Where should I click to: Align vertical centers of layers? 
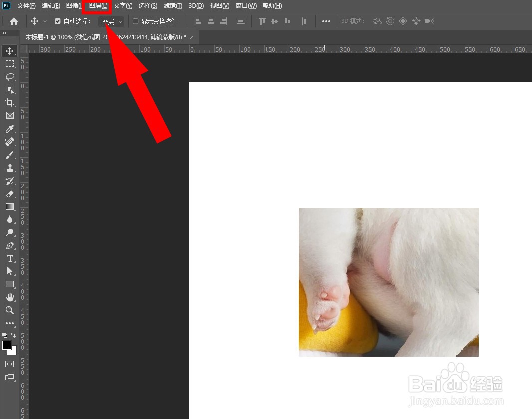pyautogui.click(x=275, y=21)
